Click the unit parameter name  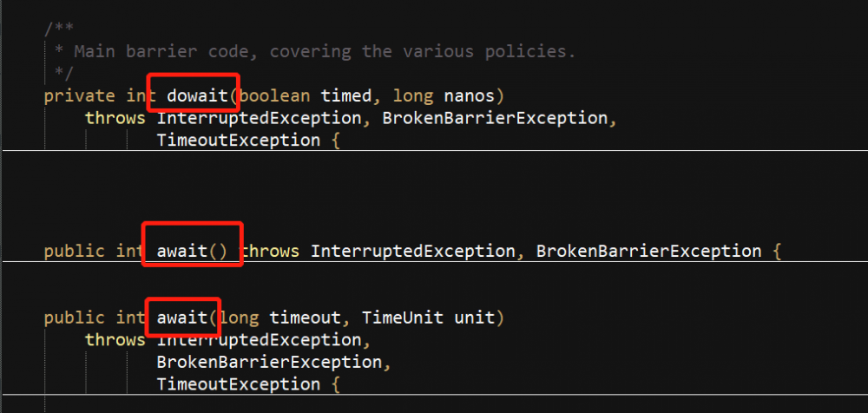(474, 318)
